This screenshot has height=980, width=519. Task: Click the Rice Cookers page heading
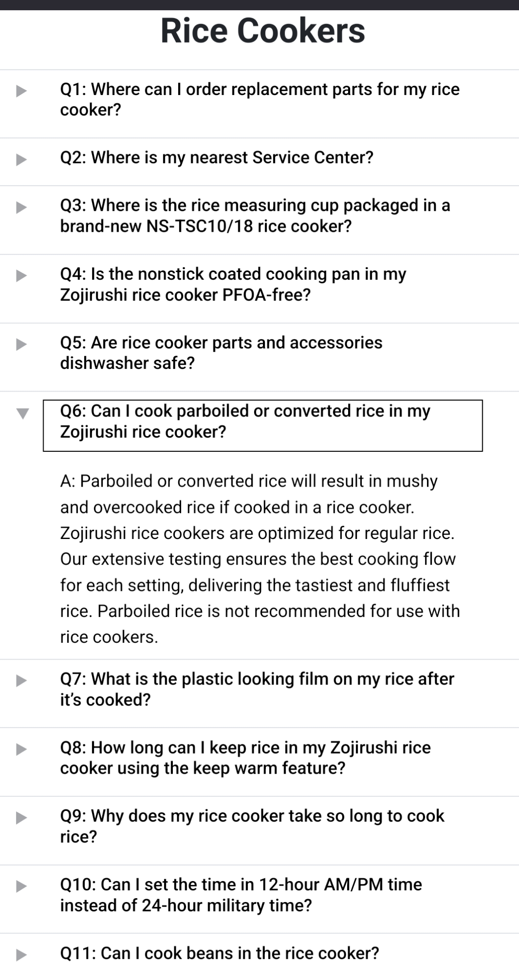click(x=262, y=31)
